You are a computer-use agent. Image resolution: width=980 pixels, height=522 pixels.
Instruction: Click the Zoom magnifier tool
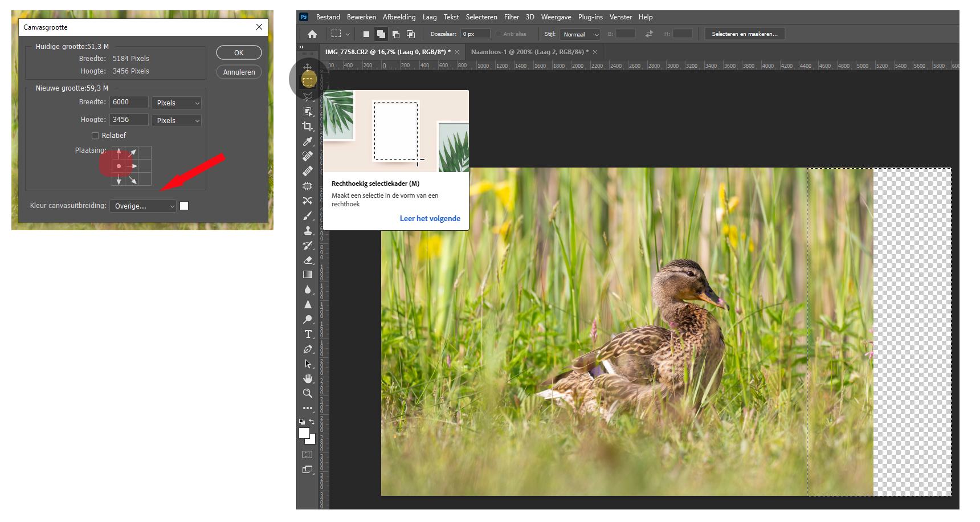click(x=308, y=393)
